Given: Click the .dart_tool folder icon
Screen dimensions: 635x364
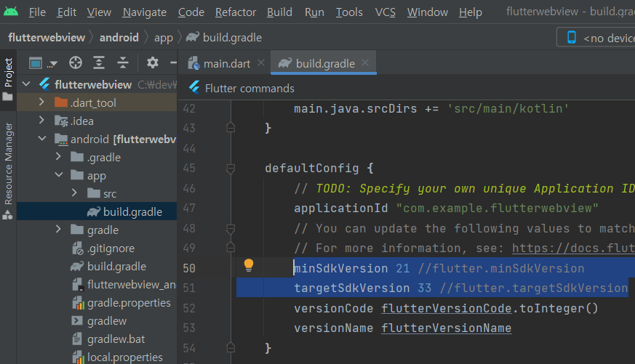Looking at the screenshot, I should click(61, 102).
